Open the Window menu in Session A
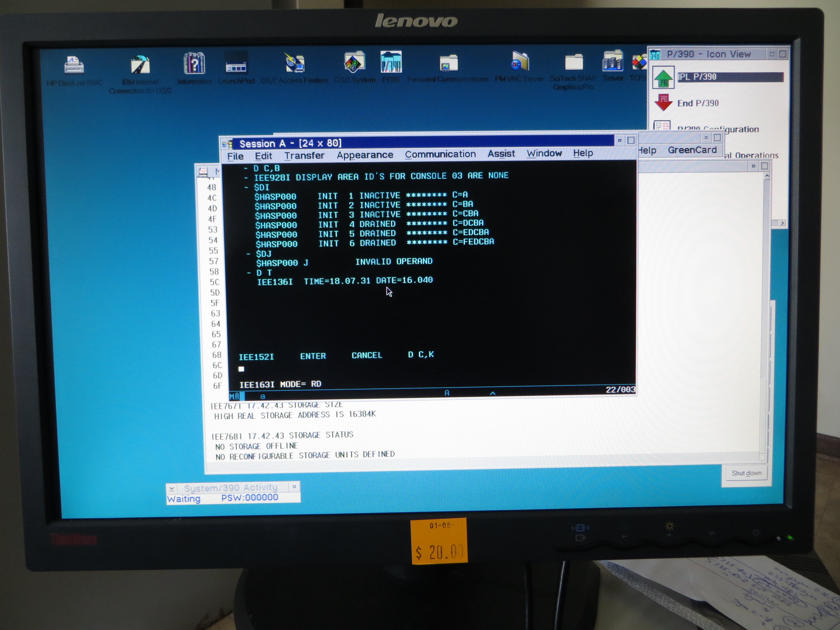This screenshot has width=840, height=630. coord(544,153)
